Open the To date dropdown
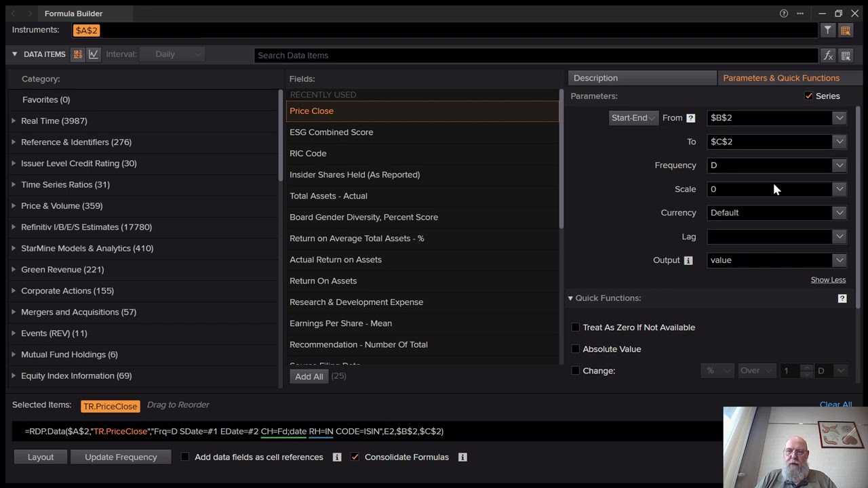This screenshot has height=488, width=868. click(840, 142)
